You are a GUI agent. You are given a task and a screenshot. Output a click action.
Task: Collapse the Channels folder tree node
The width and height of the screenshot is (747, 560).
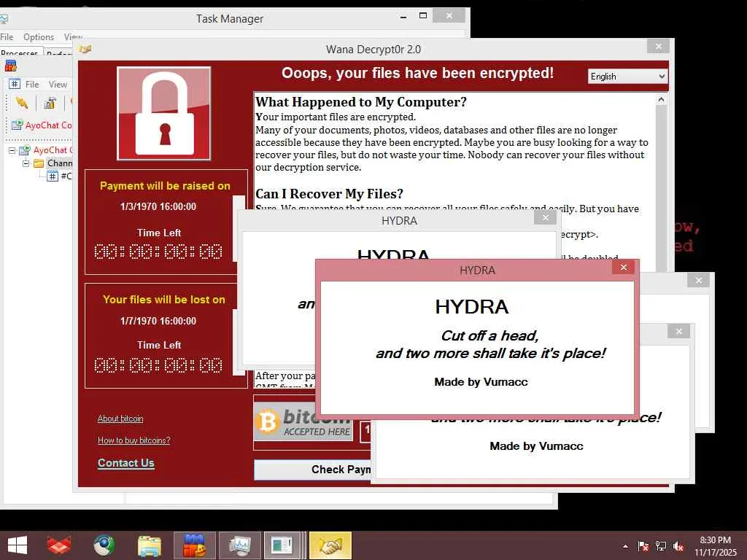click(26, 163)
